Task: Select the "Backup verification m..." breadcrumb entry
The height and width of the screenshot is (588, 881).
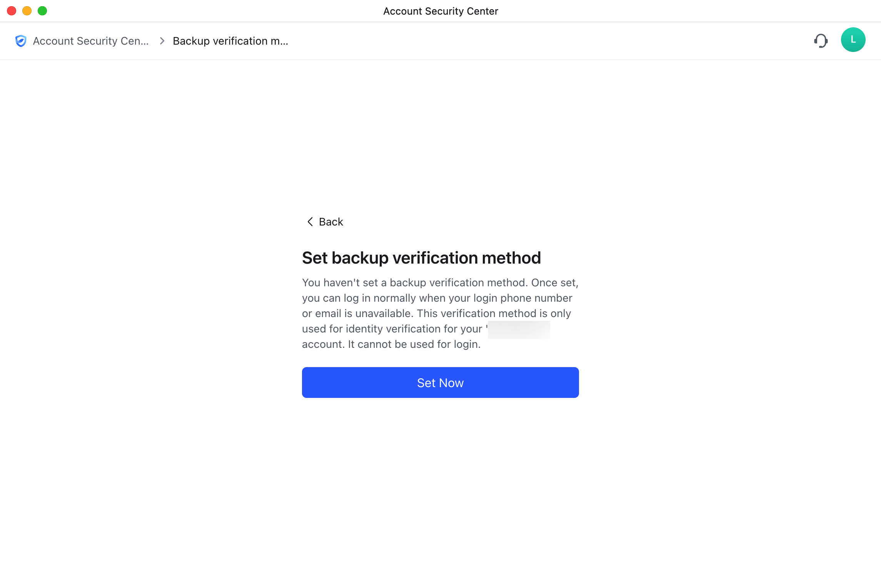Action: click(x=230, y=41)
